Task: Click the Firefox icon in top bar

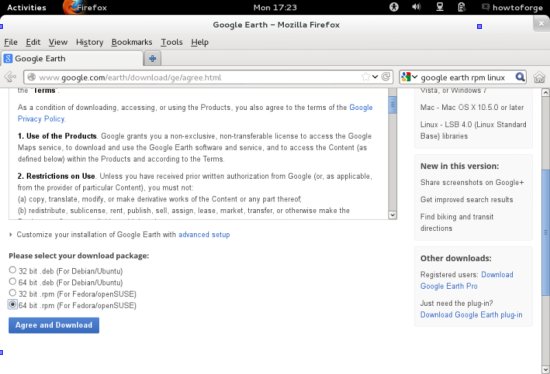Action: point(72,7)
